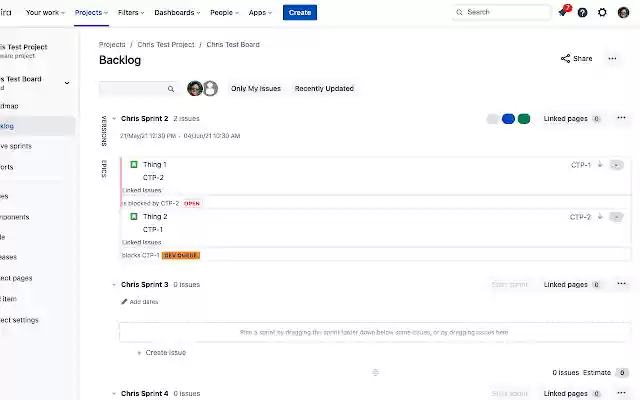Open the Apps dropdown menu

click(x=260, y=13)
